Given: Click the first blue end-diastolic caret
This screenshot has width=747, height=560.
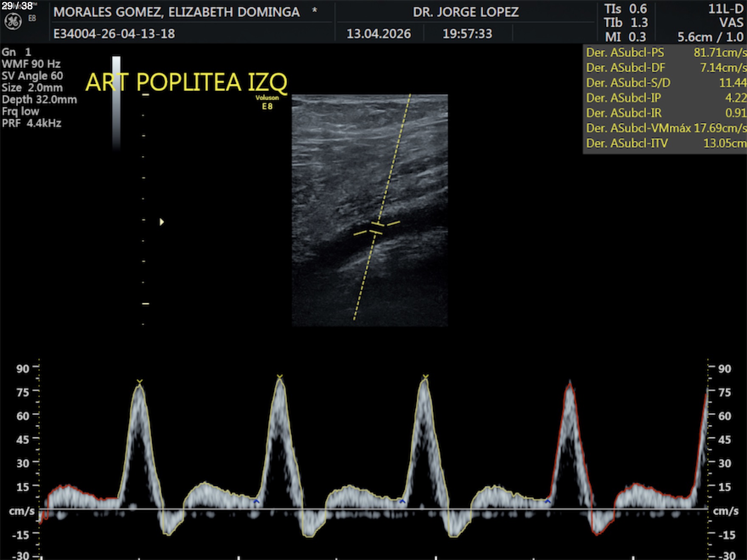Looking at the screenshot, I should coord(256,501).
